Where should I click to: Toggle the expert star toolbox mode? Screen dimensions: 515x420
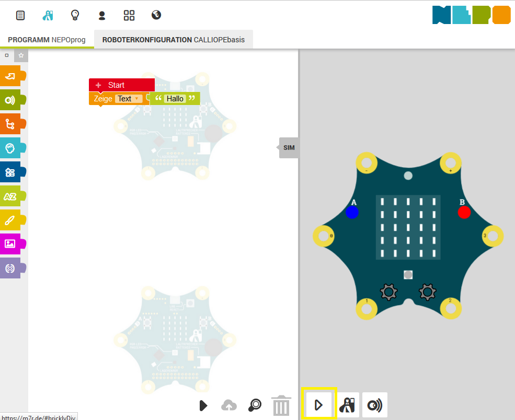(x=21, y=55)
